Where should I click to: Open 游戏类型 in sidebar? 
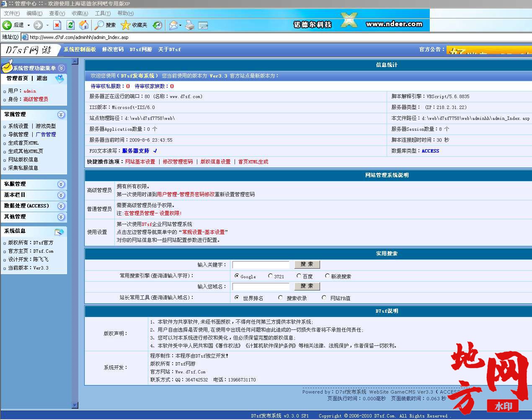46,126
